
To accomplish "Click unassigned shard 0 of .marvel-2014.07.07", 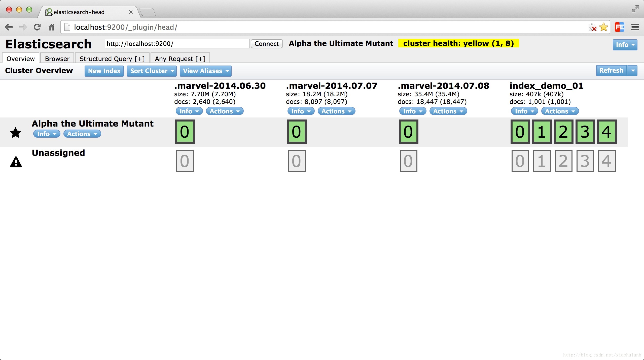I will point(297,161).
